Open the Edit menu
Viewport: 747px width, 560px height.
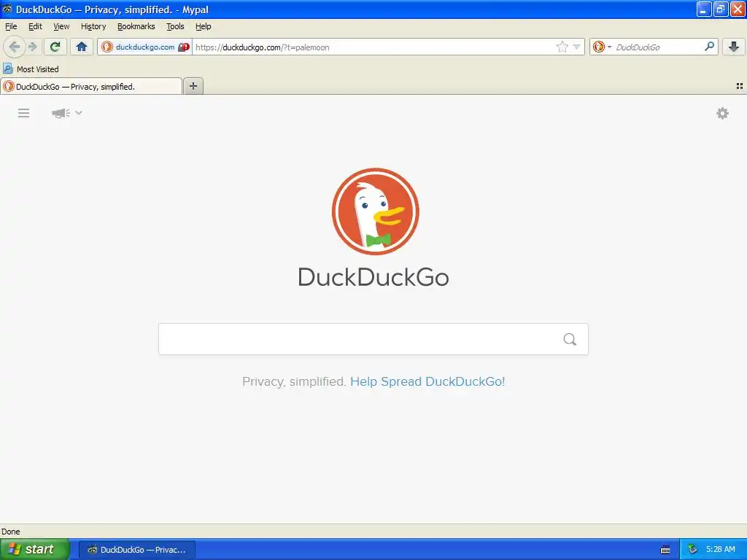click(35, 27)
